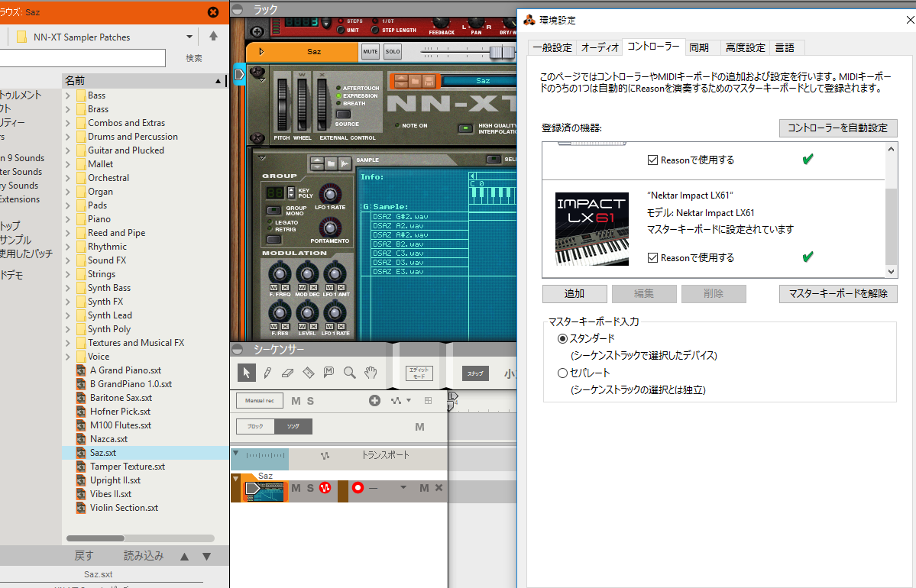916x588 pixels.
Task: Select the Magnifying glass zoom tool
Action: click(x=349, y=373)
